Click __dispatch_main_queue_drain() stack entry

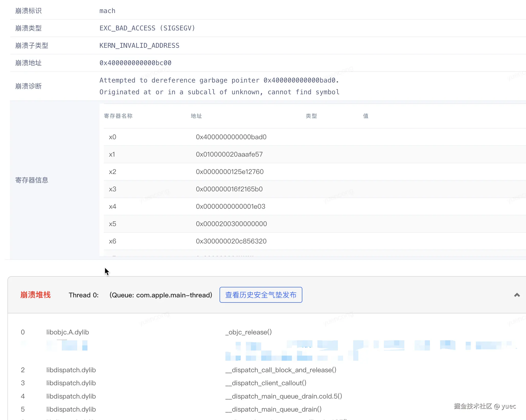pos(273,409)
